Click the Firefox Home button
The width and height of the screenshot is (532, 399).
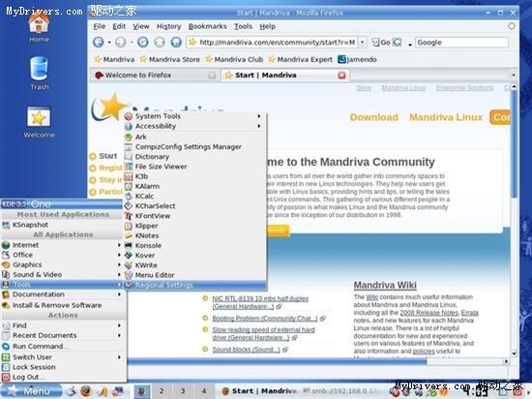(x=176, y=42)
